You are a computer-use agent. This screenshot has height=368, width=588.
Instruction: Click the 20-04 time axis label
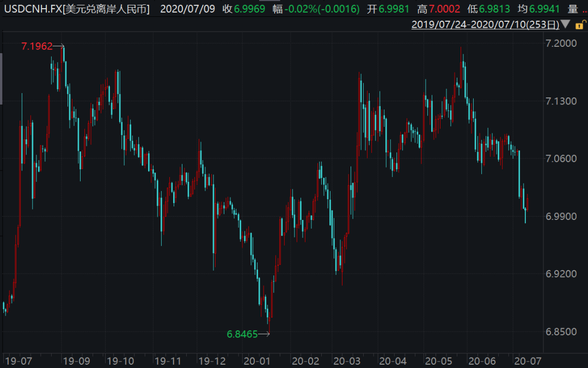click(x=393, y=361)
